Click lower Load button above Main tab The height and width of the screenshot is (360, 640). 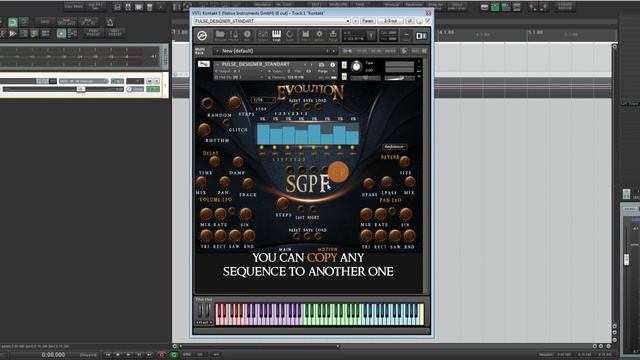319,236
